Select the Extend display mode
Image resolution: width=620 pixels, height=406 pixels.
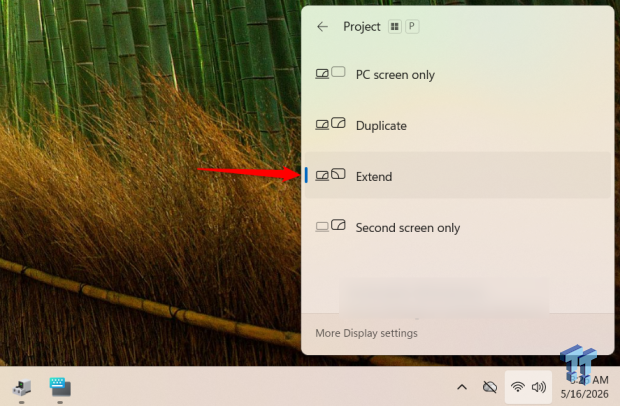pos(457,175)
